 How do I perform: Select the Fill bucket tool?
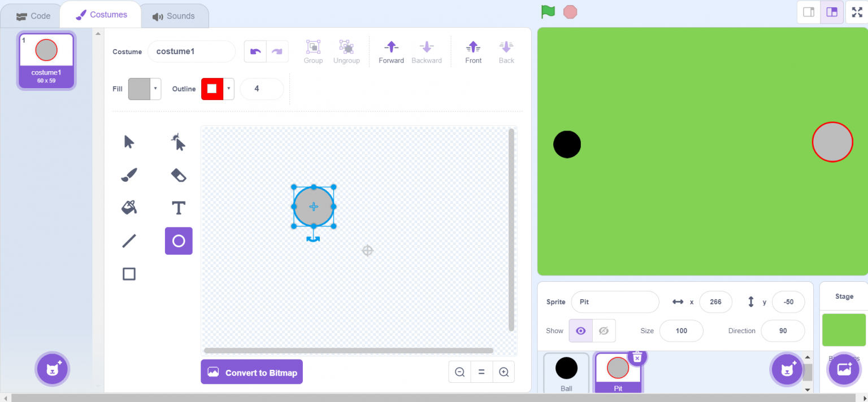[x=129, y=207]
